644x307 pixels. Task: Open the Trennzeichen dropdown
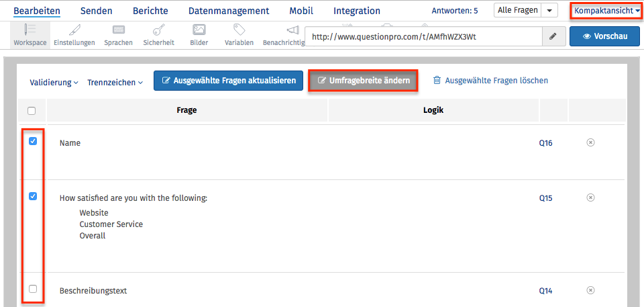pyautogui.click(x=115, y=83)
